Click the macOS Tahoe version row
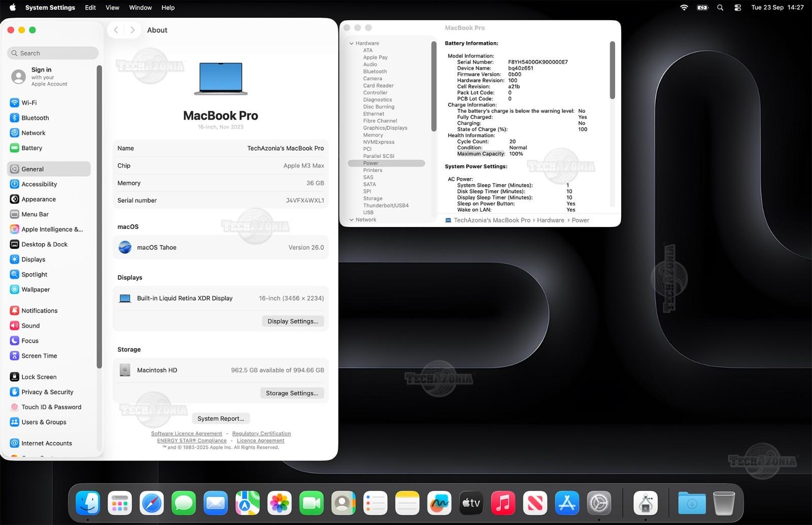Image resolution: width=812 pixels, height=525 pixels. tap(221, 248)
